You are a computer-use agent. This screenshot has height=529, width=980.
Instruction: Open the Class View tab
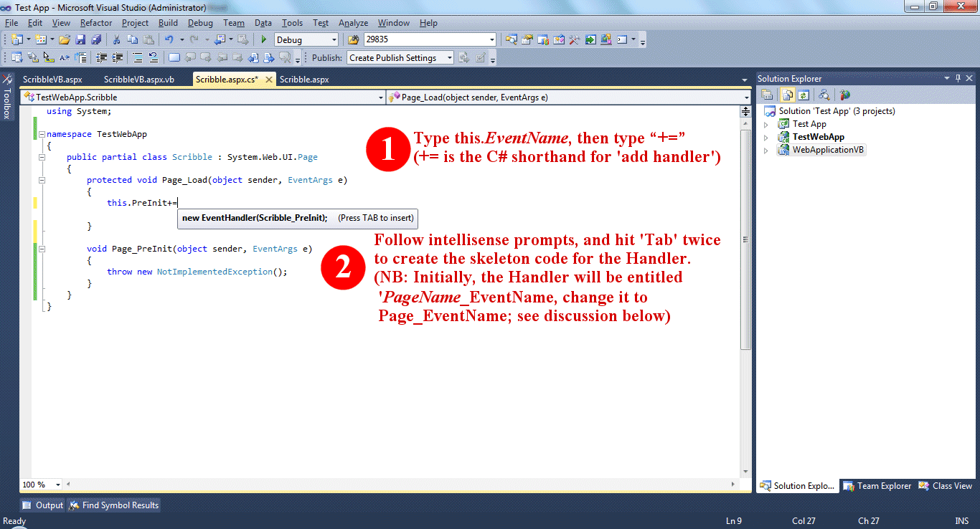click(x=945, y=486)
